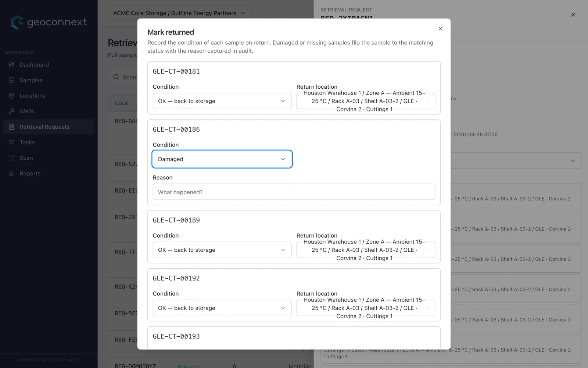Open Return location dropdown for GLE-CT-00192
The image size is (588, 368).
click(x=366, y=308)
